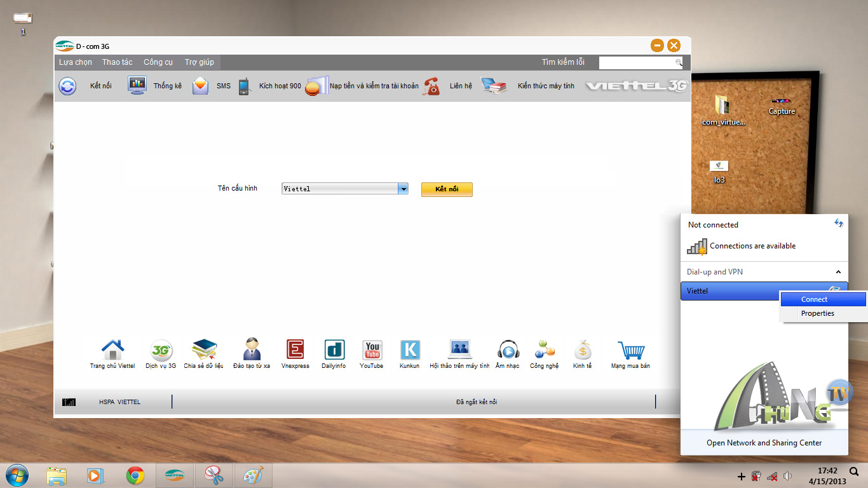Open Kiến thức máy tính books icon
868x488 pixels.
494,86
